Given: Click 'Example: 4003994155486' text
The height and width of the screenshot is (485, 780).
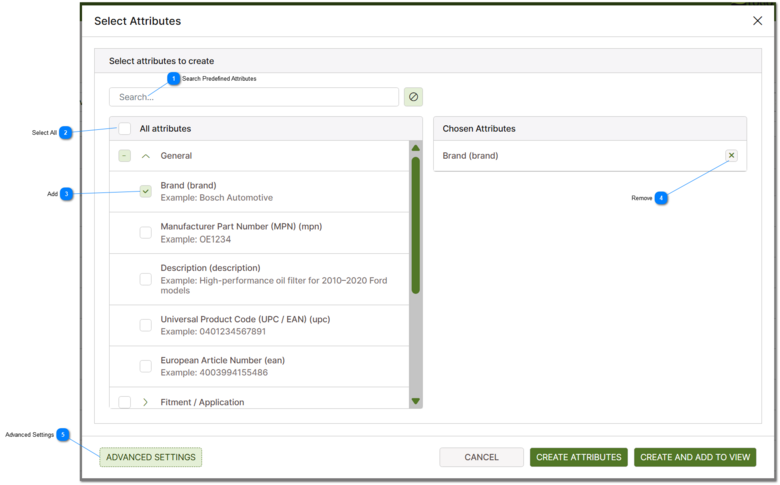Looking at the screenshot, I should (x=214, y=373).
